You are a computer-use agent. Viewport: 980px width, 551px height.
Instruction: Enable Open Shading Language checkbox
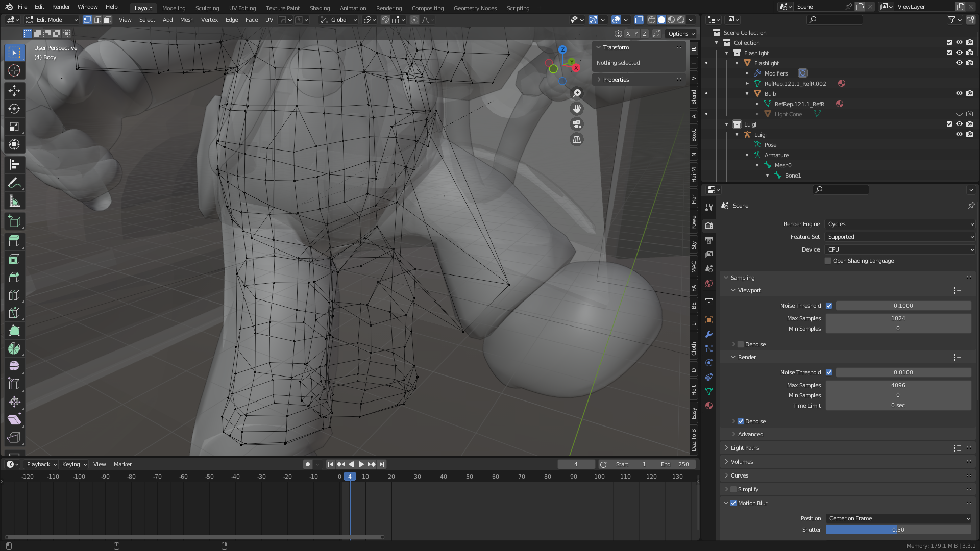coord(828,261)
